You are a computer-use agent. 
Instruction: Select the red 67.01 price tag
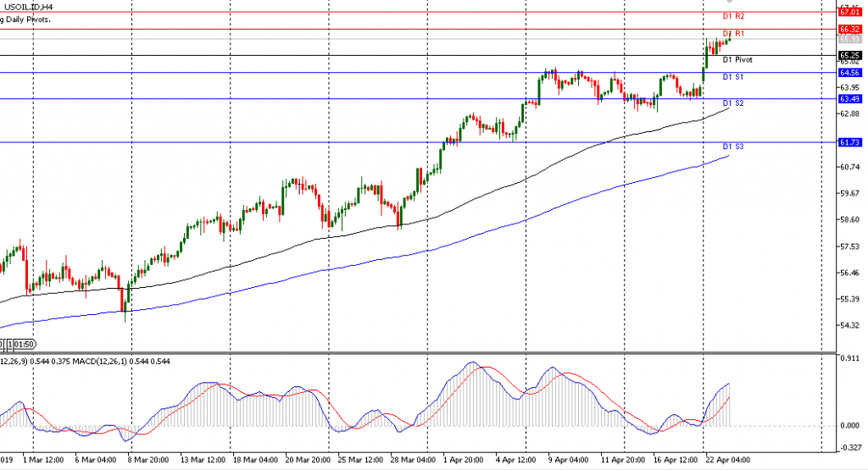click(x=849, y=12)
